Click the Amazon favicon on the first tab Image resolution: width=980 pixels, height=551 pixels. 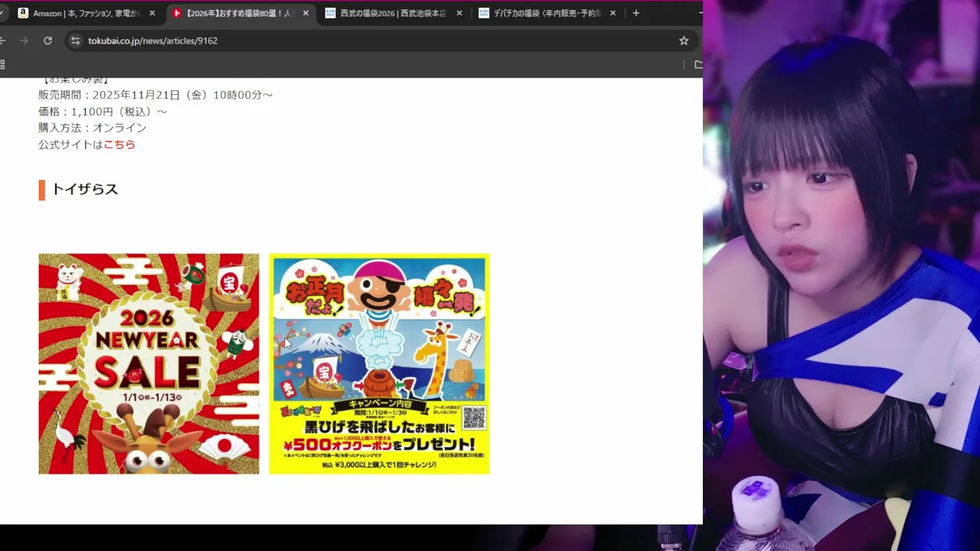23,13
